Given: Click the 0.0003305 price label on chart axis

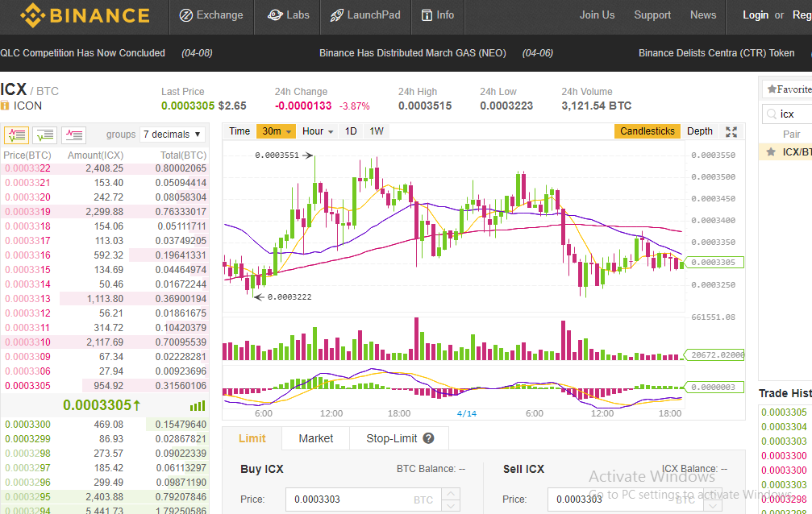Looking at the screenshot, I should [714, 263].
